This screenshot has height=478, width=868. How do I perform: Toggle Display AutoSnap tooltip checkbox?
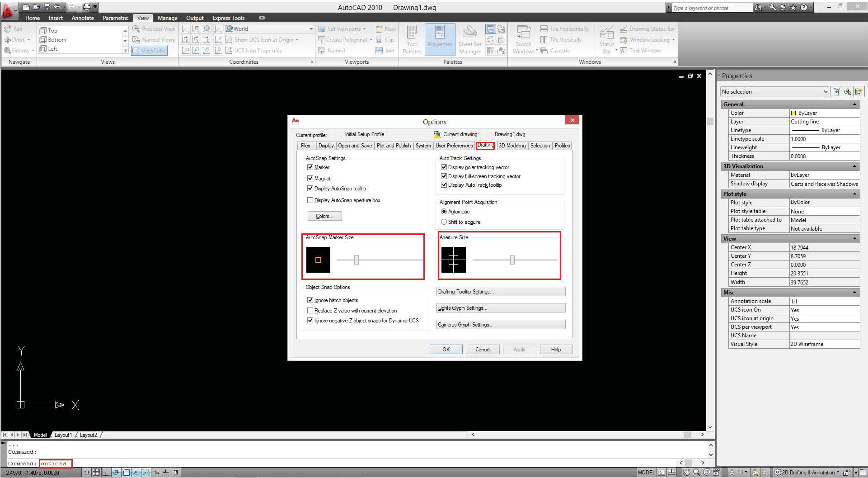[x=310, y=189]
